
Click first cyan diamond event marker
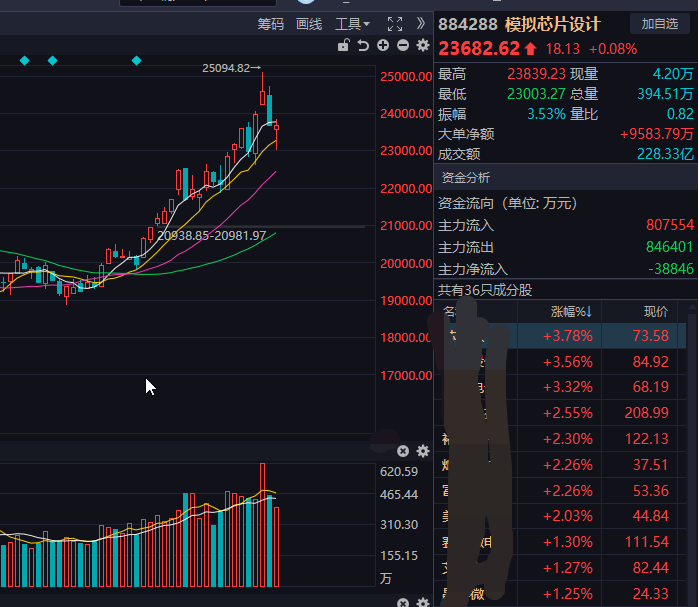(25, 60)
